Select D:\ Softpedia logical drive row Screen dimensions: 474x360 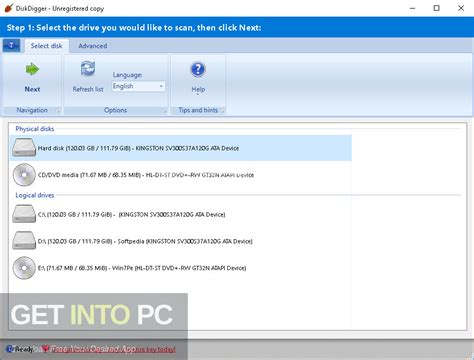point(180,241)
